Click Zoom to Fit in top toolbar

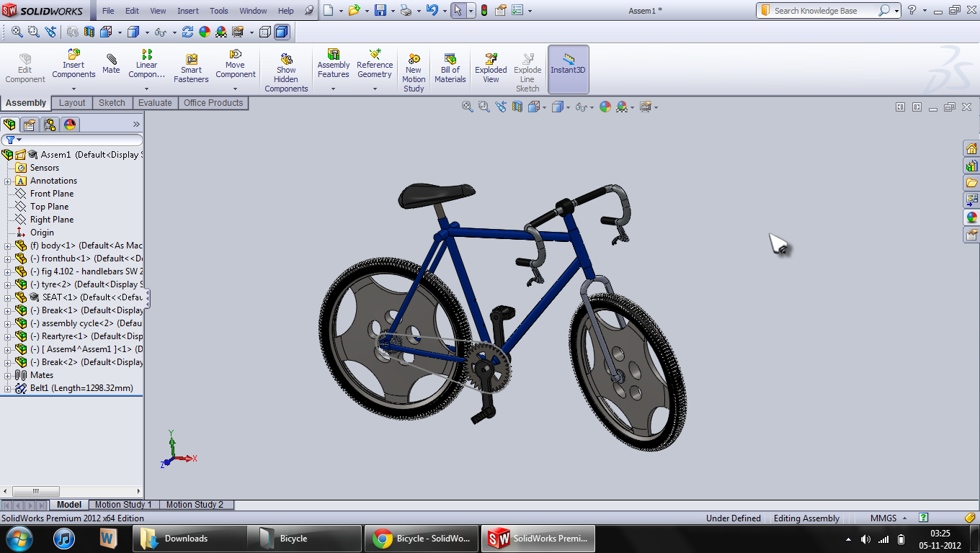16,32
